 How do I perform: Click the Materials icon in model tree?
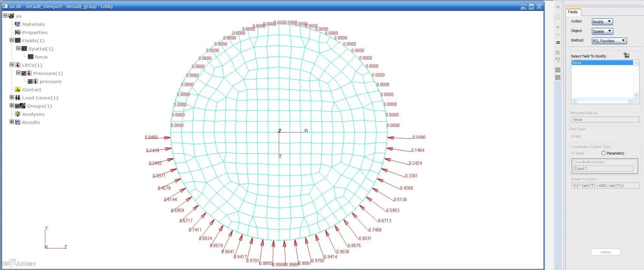tap(17, 24)
